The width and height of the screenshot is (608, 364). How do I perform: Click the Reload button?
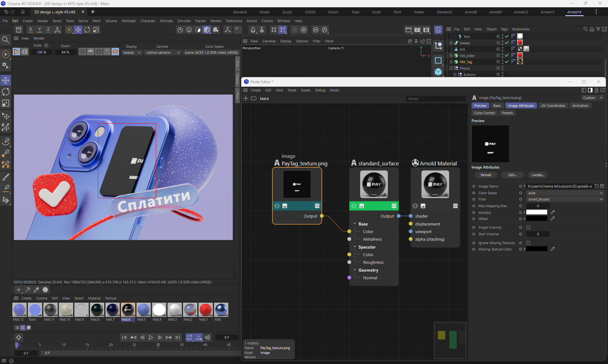coord(485,175)
